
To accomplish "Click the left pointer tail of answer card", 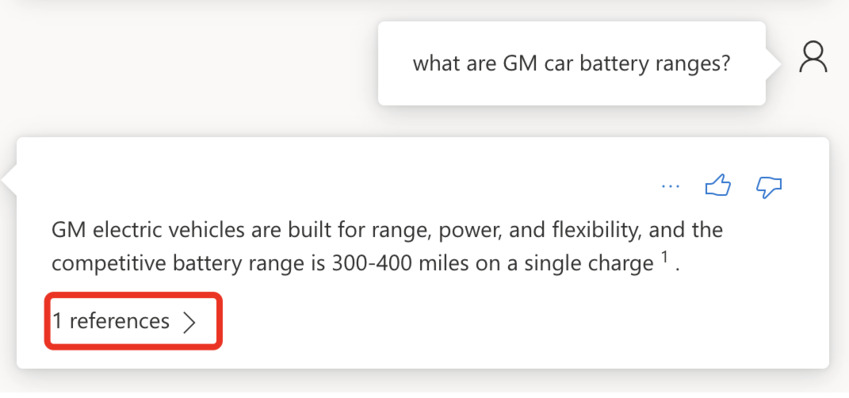I will tap(9, 180).
